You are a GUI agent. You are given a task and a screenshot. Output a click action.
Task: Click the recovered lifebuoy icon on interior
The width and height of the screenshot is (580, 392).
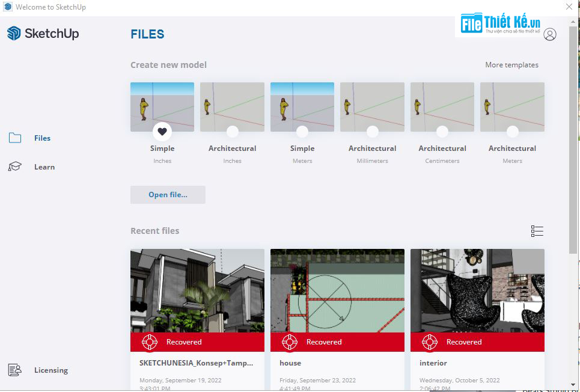pos(430,342)
